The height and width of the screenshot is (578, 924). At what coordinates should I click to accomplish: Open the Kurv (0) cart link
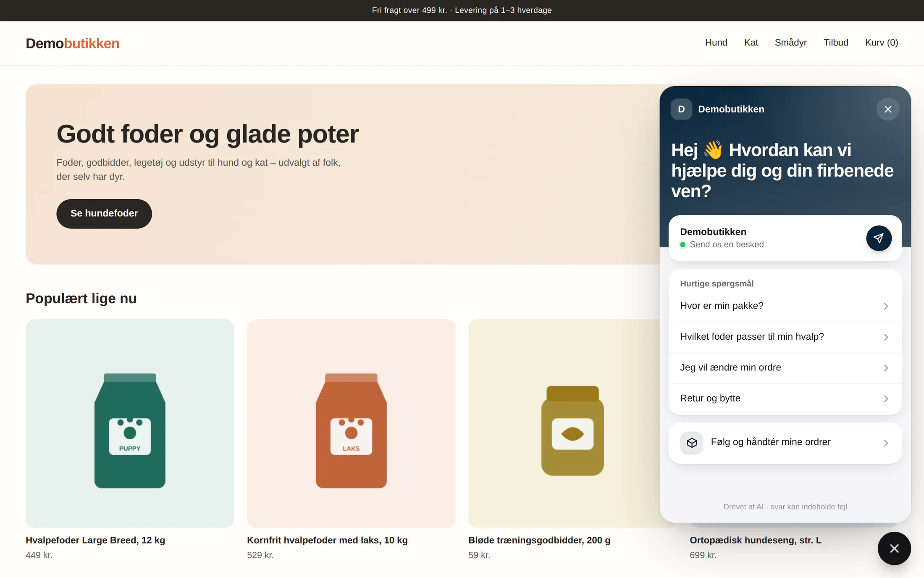[x=882, y=43]
